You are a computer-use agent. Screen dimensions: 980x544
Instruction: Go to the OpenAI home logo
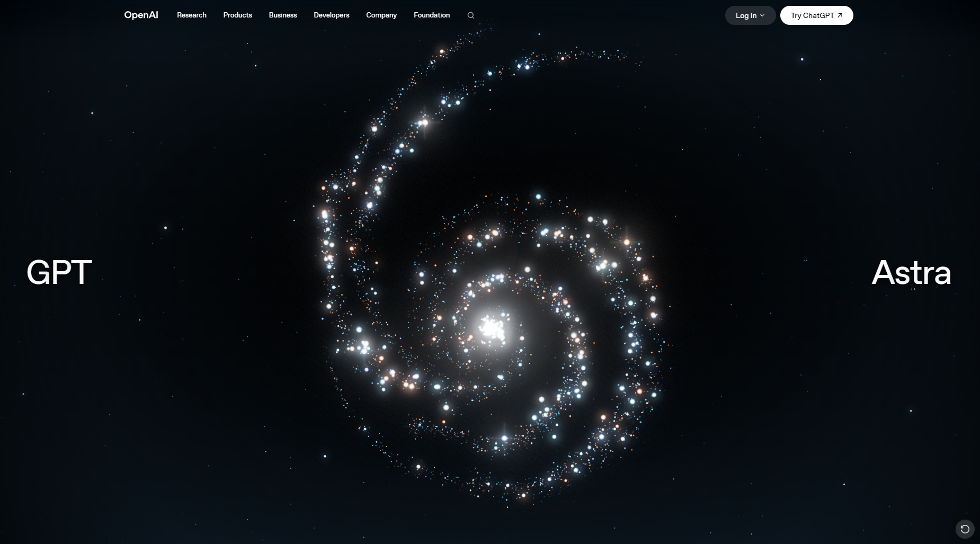click(x=141, y=15)
